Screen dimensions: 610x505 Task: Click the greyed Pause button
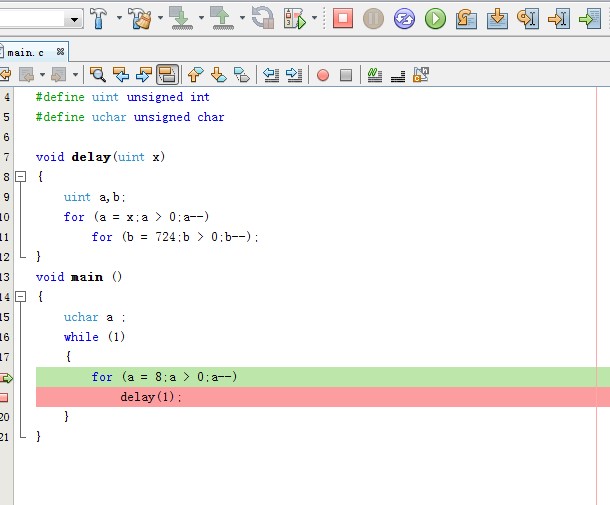click(373, 18)
